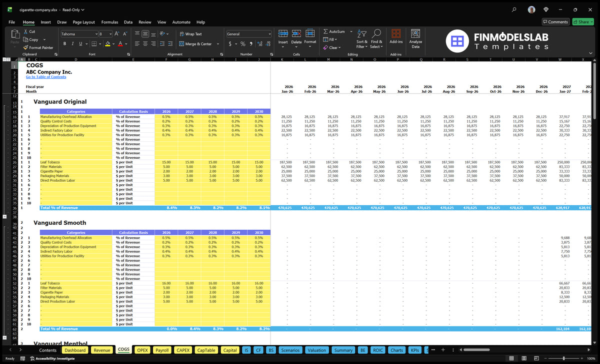Click the Borders icon
The image size is (600, 364).
94,44
